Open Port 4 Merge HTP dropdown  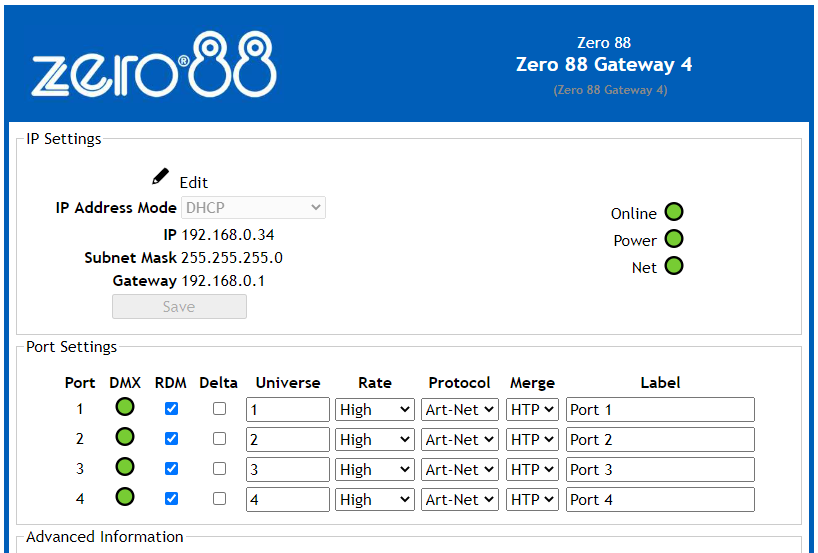(532, 500)
